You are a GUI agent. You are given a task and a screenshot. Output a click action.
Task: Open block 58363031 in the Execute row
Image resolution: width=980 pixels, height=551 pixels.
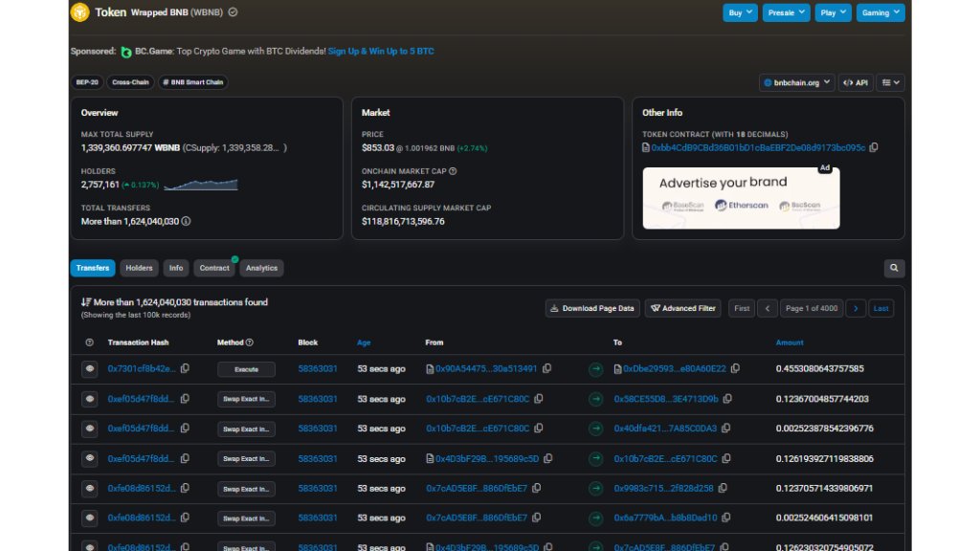(318, 368)
